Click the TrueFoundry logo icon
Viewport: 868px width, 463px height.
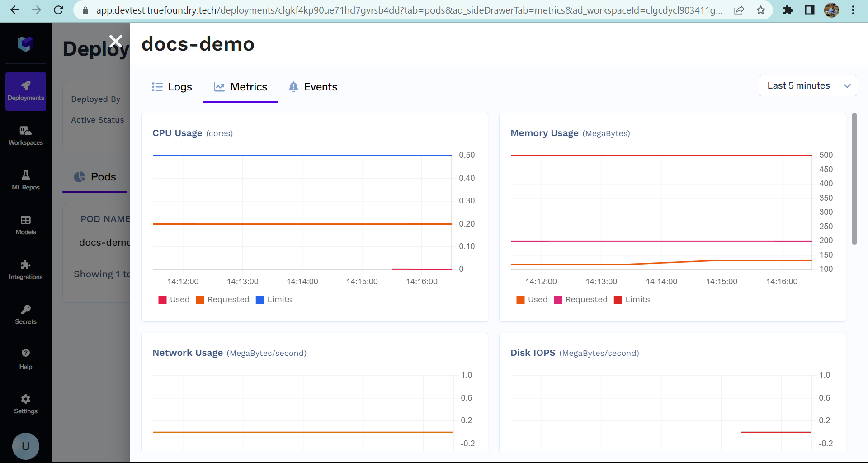(x=26, y=44)
